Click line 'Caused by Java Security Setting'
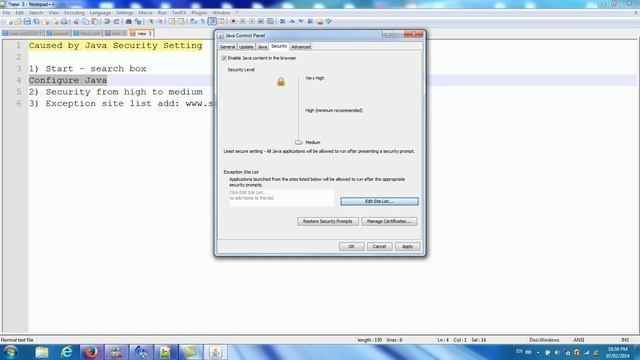Viewport: 640px width, 360px height. click(116, 45)
